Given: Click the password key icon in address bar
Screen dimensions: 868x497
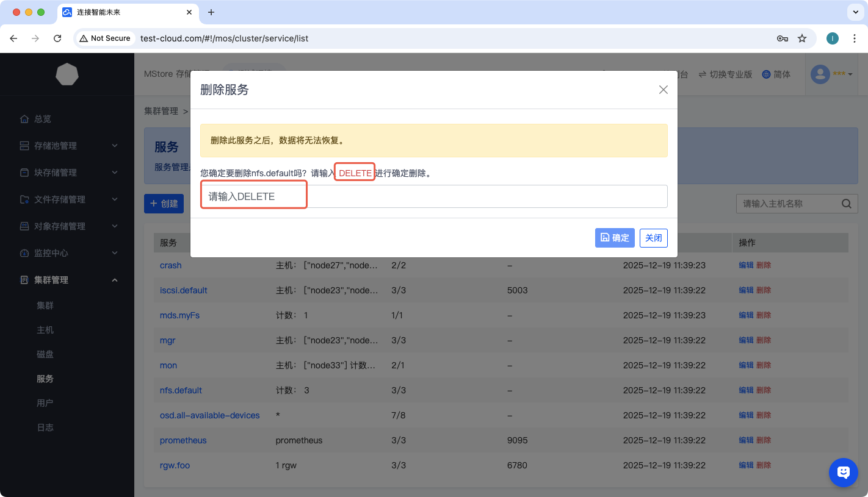Looking at the screenshot, I should tap(782, 38).
